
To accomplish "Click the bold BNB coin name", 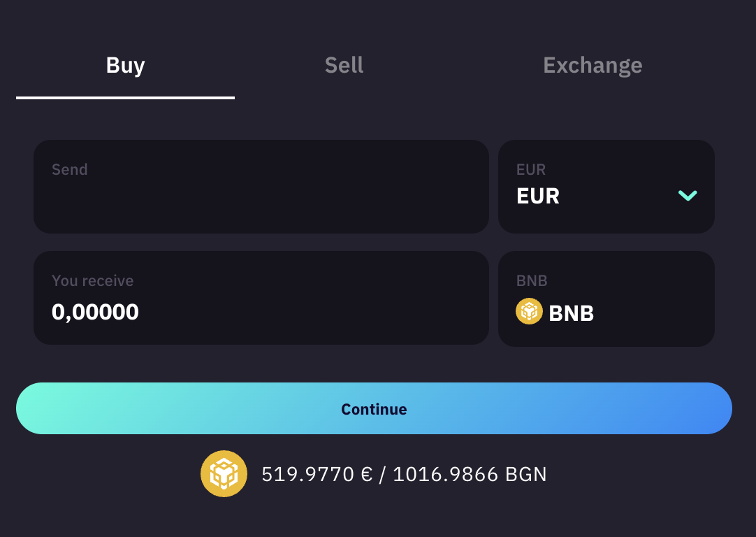I will click(572, 314).
